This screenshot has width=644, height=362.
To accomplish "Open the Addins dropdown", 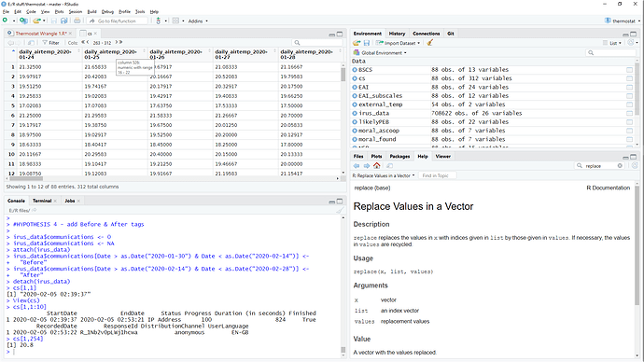I will [198, 21].
